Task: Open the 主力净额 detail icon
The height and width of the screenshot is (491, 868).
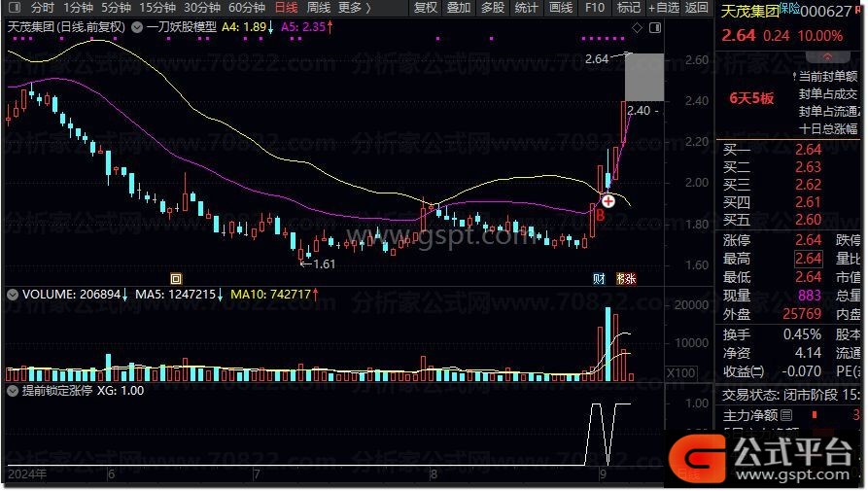Action: coord(786,415)
